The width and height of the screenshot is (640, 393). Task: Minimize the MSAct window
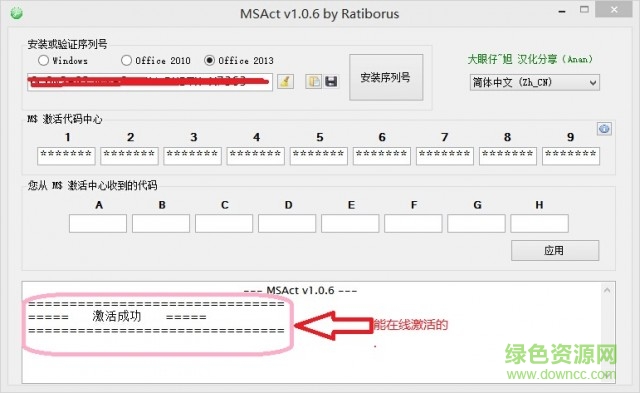[562, 11]
